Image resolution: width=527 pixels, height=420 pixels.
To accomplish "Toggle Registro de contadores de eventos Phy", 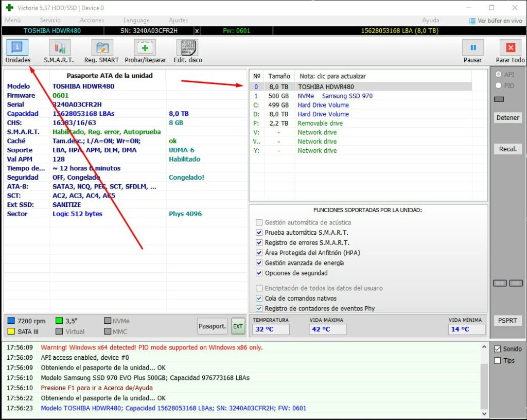I will point(259,308).
